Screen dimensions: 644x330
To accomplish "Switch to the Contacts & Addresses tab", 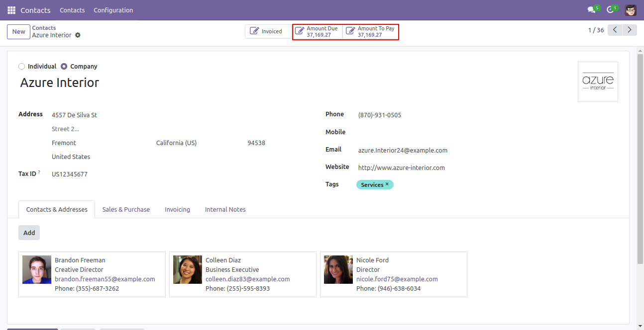I will (57, 210).
